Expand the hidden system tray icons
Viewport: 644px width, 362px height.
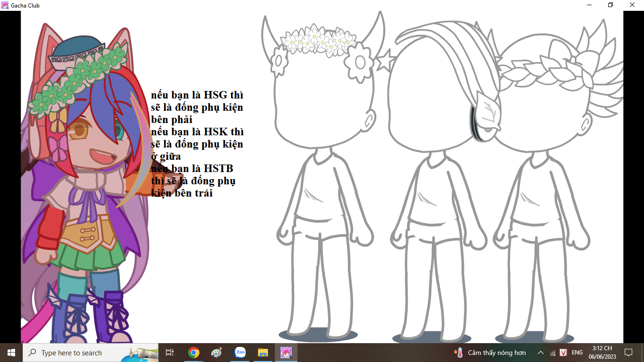541,353
